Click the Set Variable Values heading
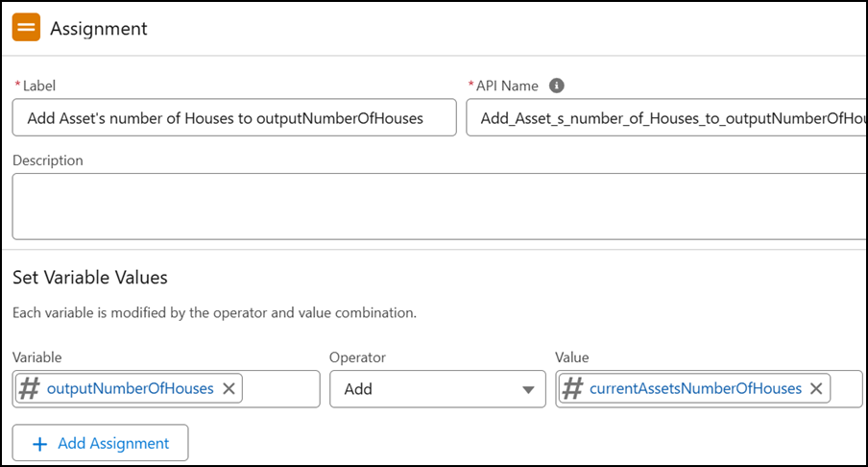 coord(89,277)
